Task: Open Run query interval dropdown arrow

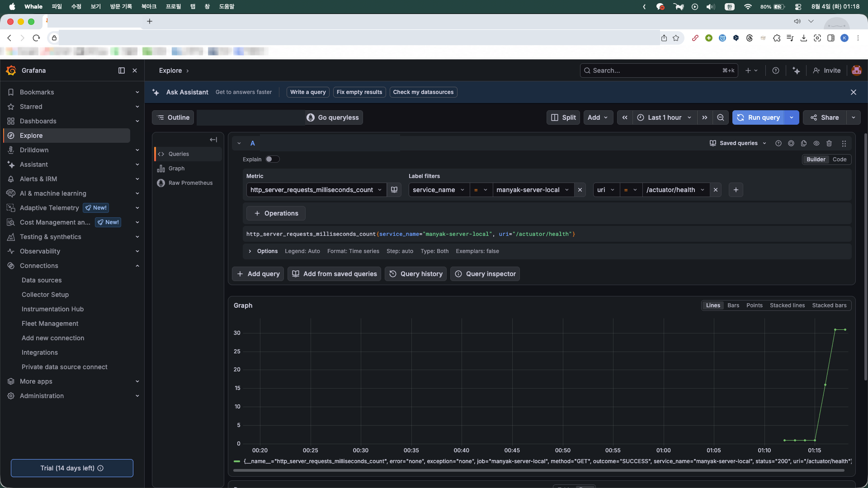Action: coord(792,117)
